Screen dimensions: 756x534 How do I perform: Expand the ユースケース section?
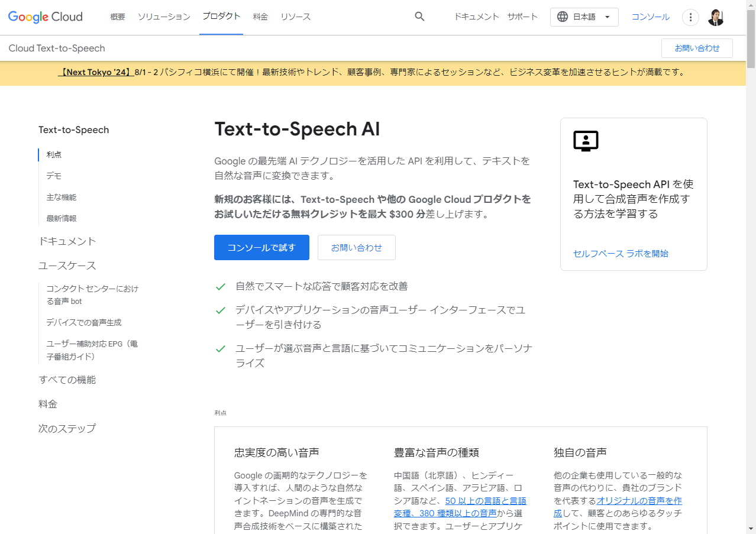67,265
